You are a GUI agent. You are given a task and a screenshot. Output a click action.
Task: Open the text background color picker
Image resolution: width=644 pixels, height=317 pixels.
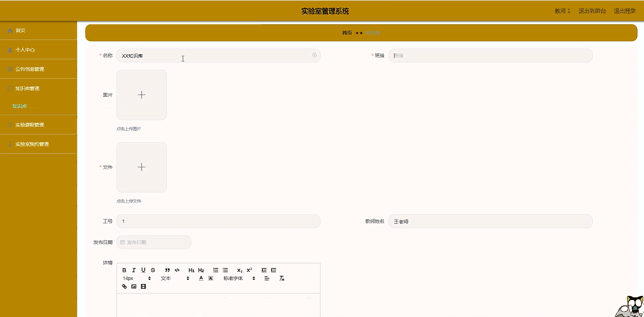coord(211,278)
